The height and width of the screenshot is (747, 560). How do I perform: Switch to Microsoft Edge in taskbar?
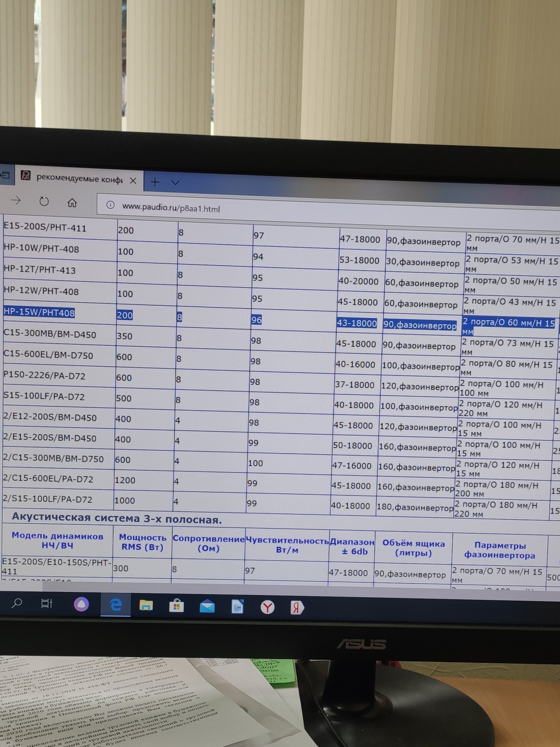click(x=116, y=605)
